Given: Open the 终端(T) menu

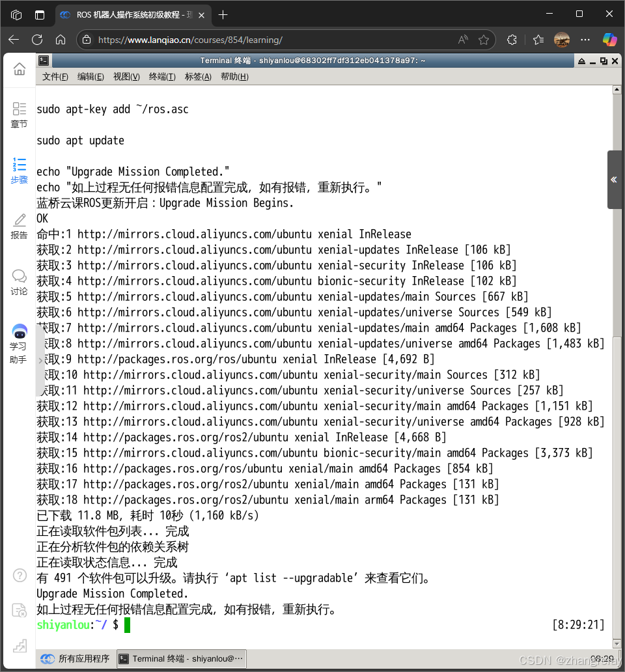Looking at the screenshot, I should pos(162,77).
